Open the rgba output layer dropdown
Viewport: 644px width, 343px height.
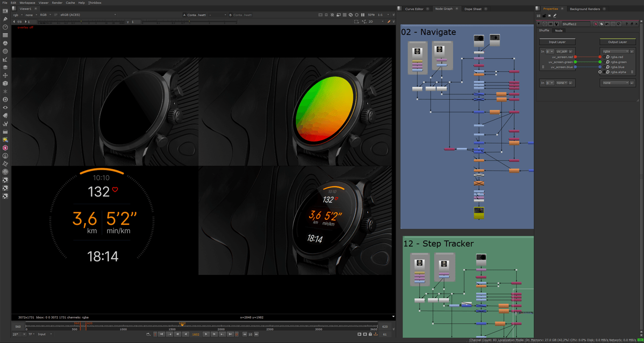point(615,51)
